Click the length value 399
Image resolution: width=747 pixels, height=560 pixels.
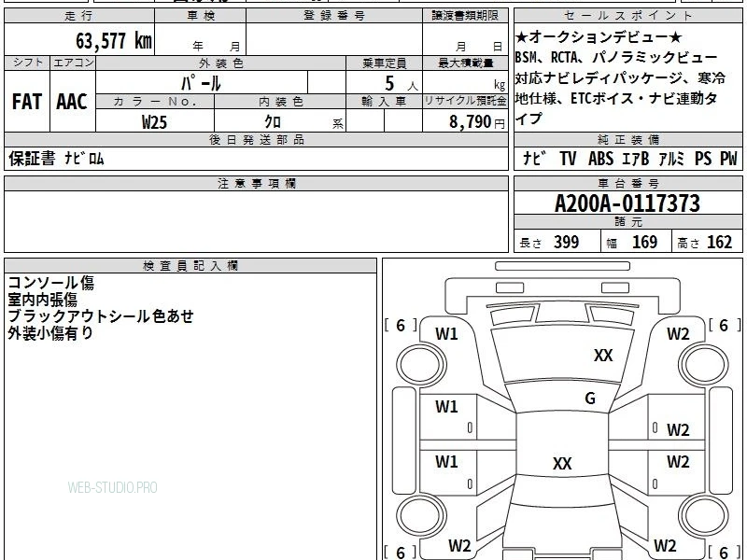pos(567,242)
